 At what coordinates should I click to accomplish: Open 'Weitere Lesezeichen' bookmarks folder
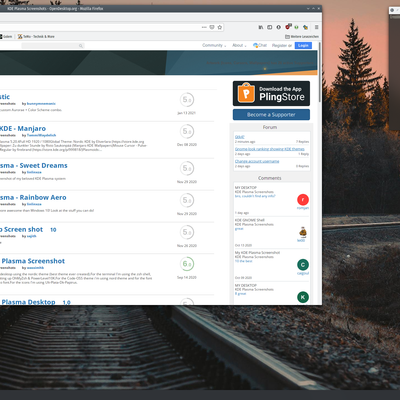pos(302,36)
